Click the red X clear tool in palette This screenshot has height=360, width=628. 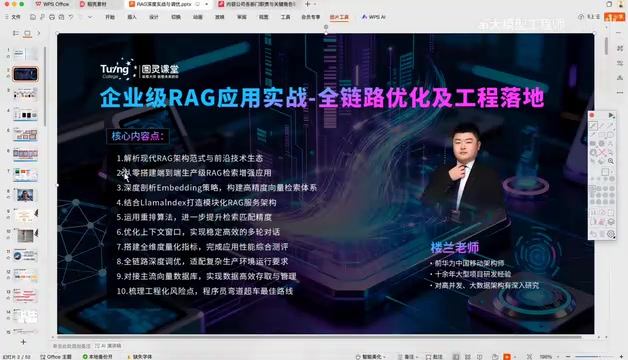(x=602, y=153)
